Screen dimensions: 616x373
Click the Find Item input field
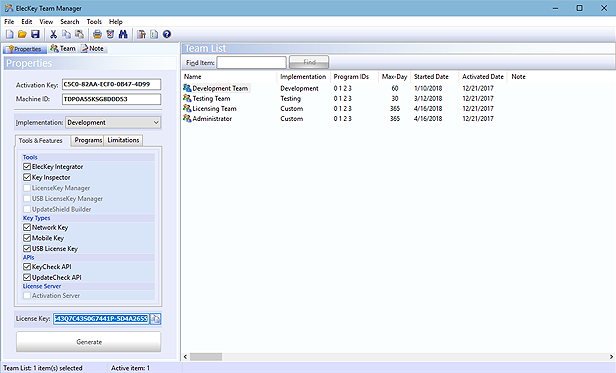coord(251,62)
